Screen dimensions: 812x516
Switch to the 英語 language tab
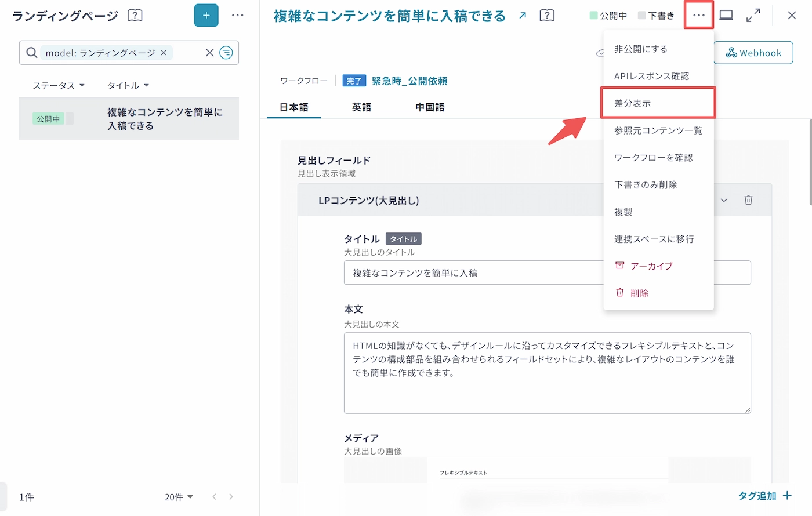(x=361, y=107)
